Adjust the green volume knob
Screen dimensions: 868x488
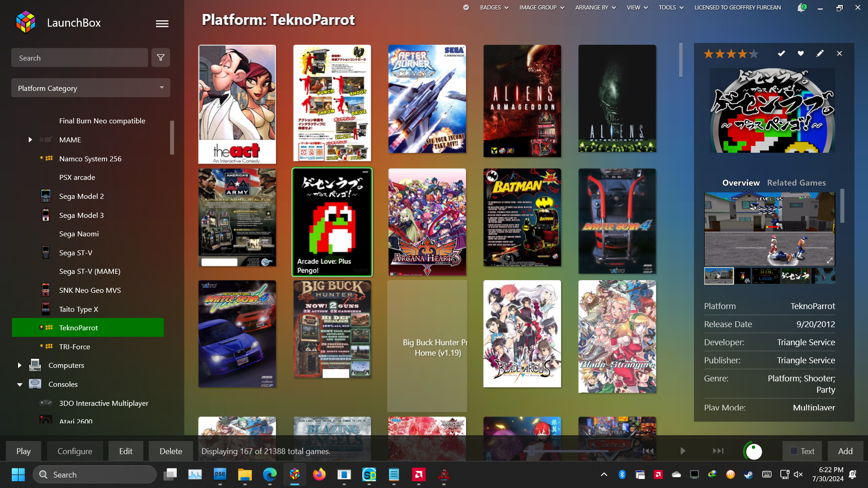click(x=753, y=451)
